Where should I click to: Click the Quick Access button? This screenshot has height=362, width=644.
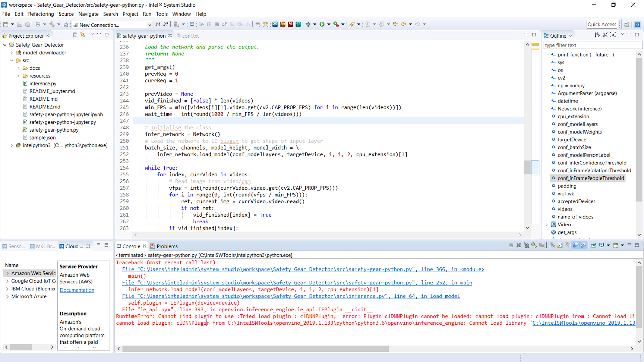click(602, 24)
